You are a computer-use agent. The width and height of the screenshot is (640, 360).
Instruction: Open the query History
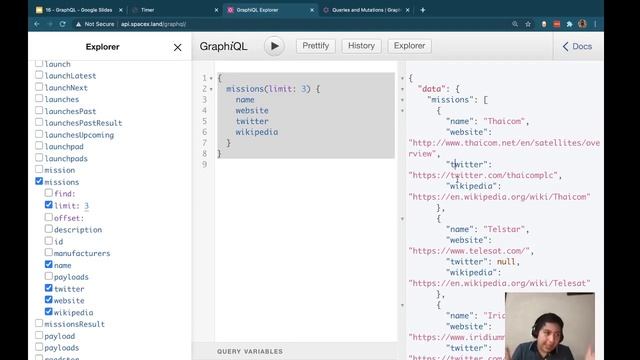361,46
